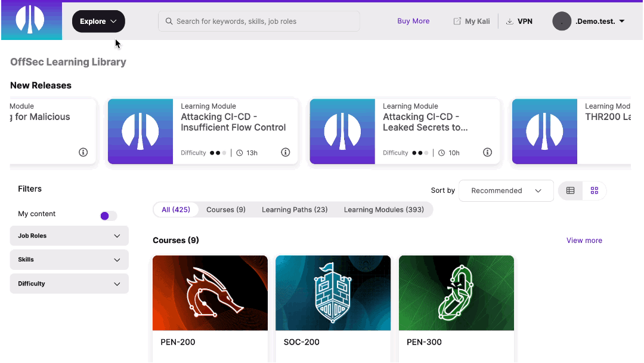Click the search magnifier icon
The width and height of the screenshot is (644, 363).
169,21
